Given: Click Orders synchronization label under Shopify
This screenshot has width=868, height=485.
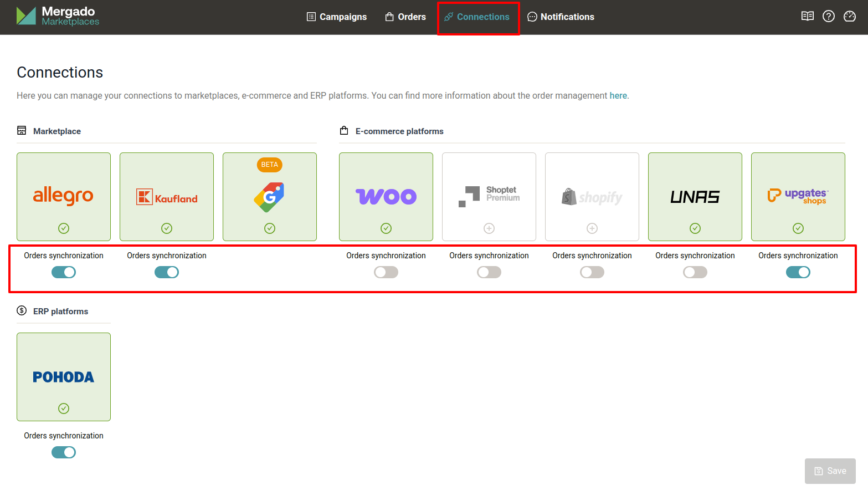Looking at the screenshot, I should 592,256.
